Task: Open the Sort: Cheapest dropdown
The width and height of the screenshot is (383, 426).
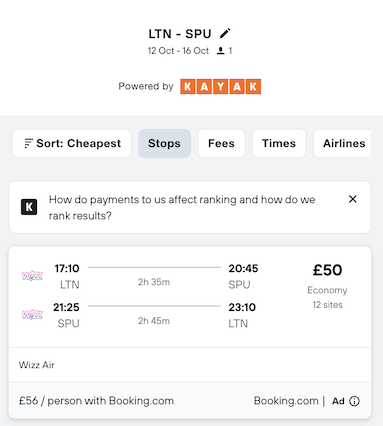Action: [72, 143]
